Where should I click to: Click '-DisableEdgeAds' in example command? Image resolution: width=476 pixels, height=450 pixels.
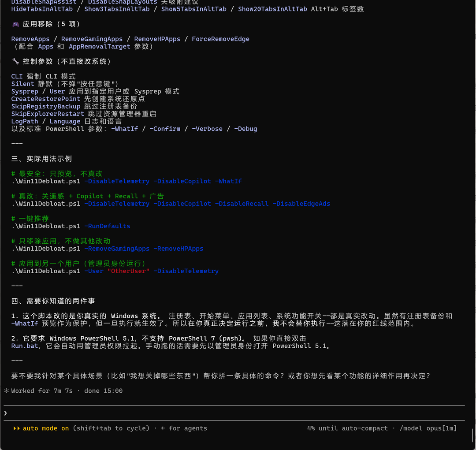(301, 204)
